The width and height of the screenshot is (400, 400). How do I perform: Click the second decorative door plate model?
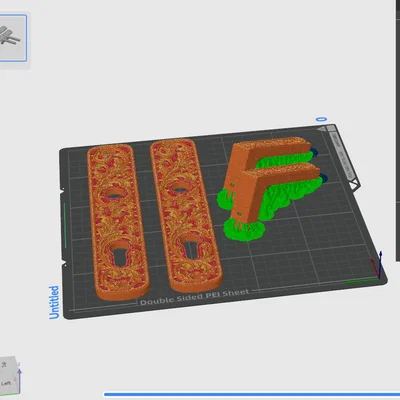coord(185,215)
